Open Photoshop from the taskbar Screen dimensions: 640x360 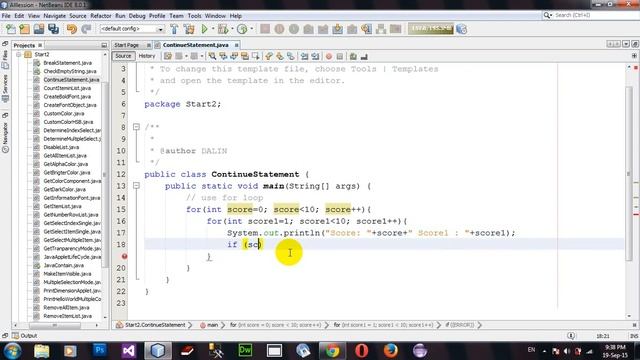(100, 350)
